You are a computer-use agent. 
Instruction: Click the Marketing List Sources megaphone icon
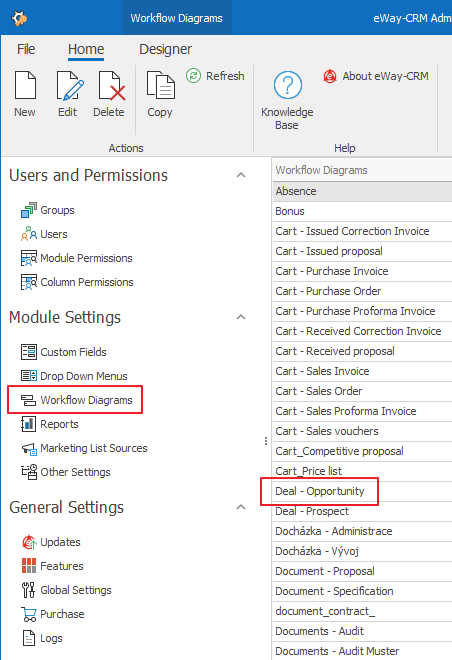pos(29,449)
